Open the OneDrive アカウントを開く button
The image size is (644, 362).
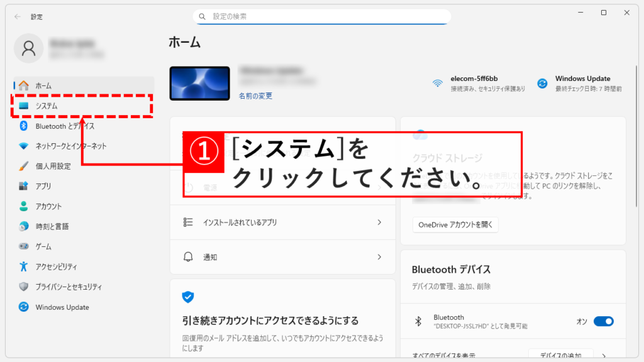tap(455, 225)
